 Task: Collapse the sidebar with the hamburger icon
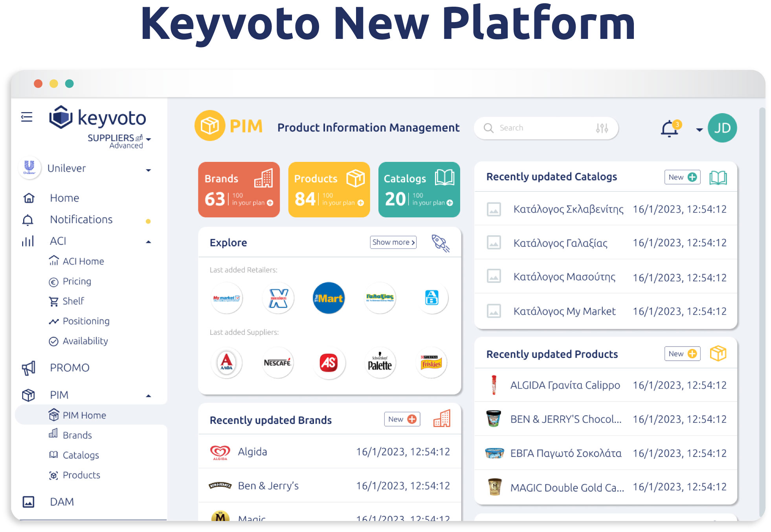27,117
